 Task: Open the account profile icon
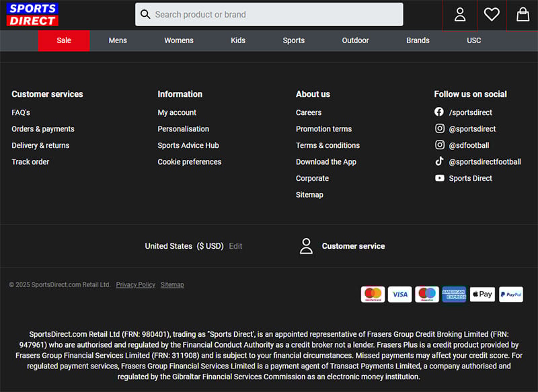pos(460,15)
